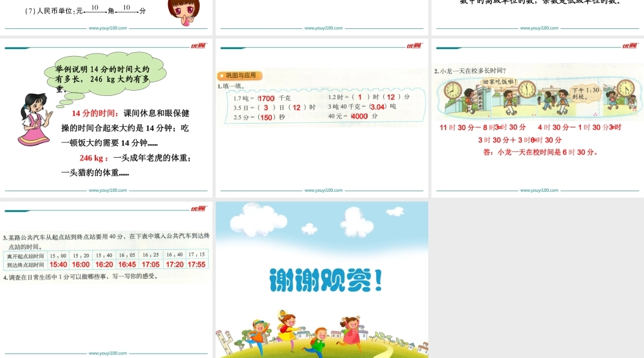Open the www.youyi100.com link under the 人民币单位 slide

(x=108, y=28)
